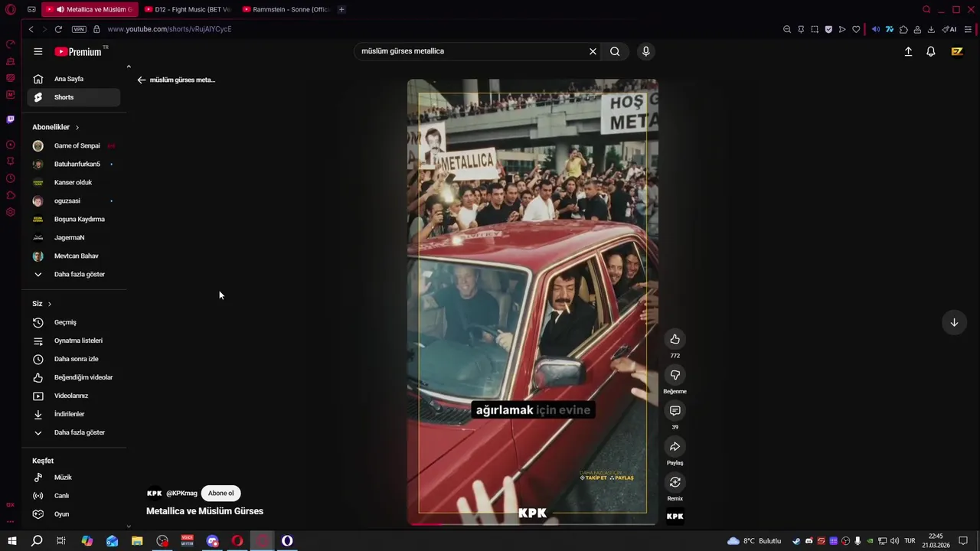The height and width of the screenshot is (551, 980).
Task: Submit search with magnifier icon
Action: pyautogui.click(x=615, y=51)
